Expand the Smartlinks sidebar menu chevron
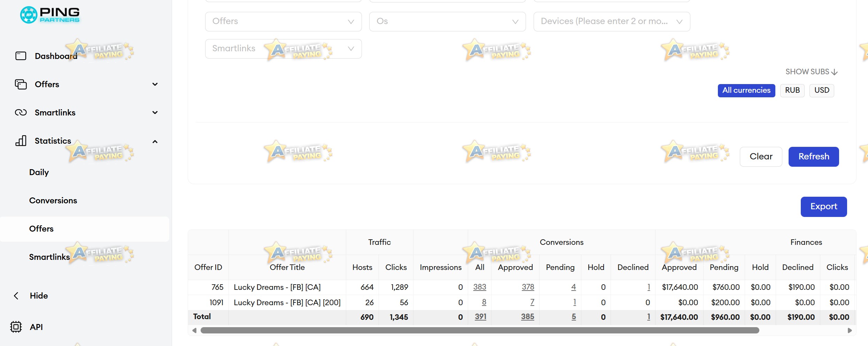This screenshot has width=868, height=346. [155, 112]
